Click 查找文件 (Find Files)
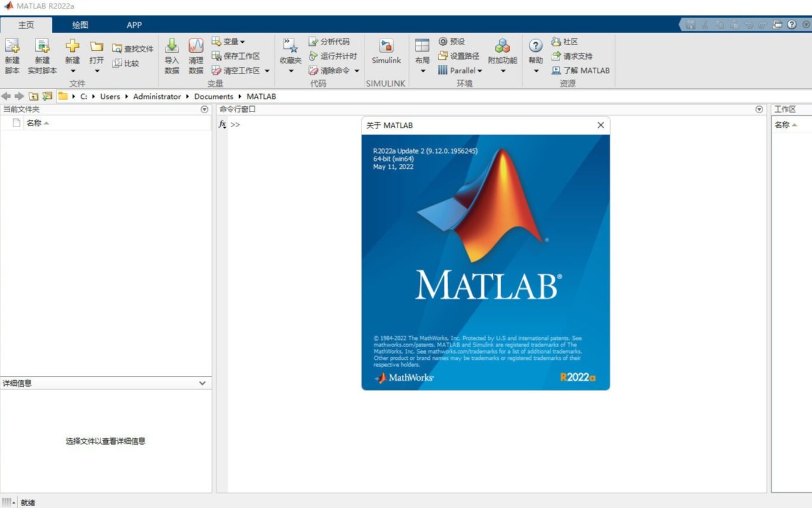Screen dimensions: 812x508 (133, 49)
